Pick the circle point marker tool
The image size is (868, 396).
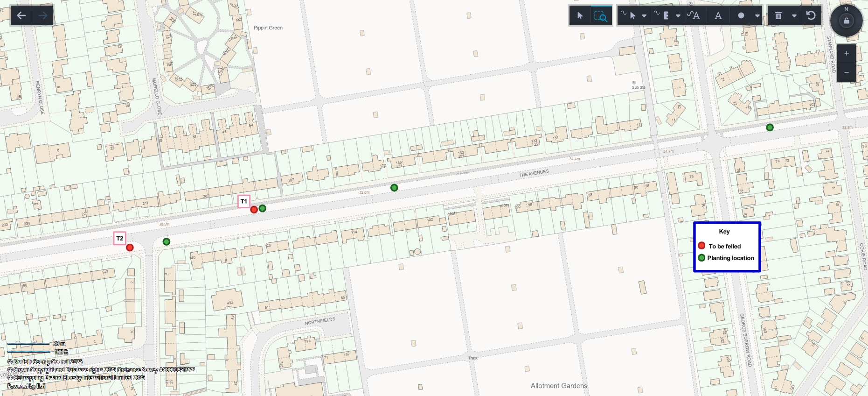click(741, 16)
